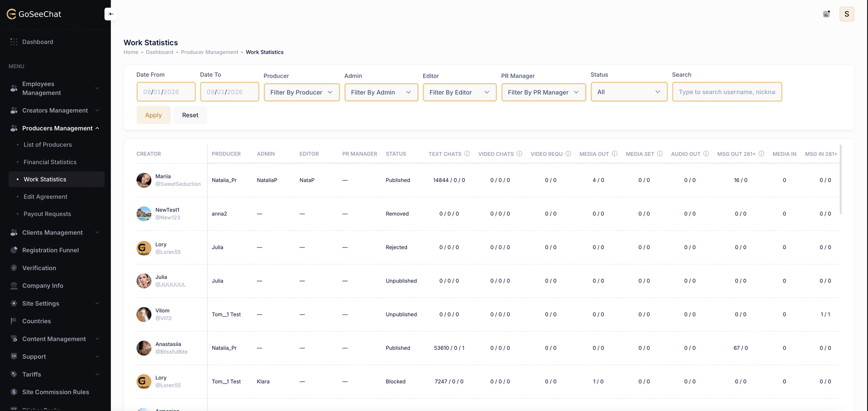Collapse the Producers Management menu
868x411 pixels.
click(x=55, y=128)
